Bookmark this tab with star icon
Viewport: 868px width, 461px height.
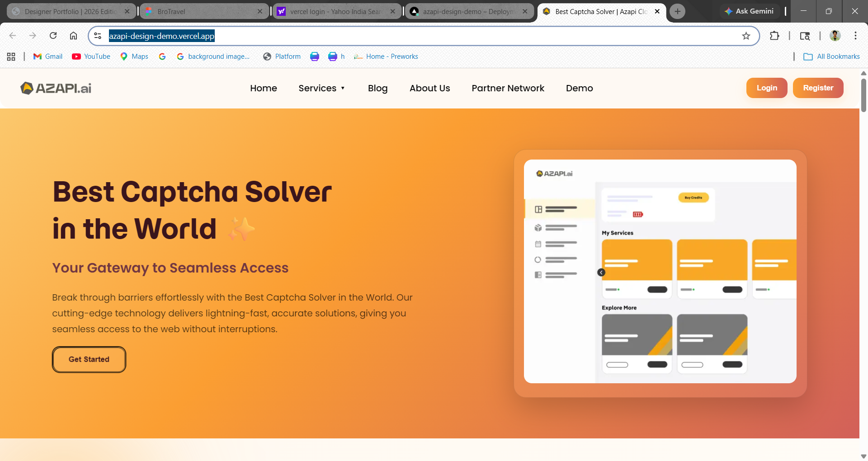[746, 36]
